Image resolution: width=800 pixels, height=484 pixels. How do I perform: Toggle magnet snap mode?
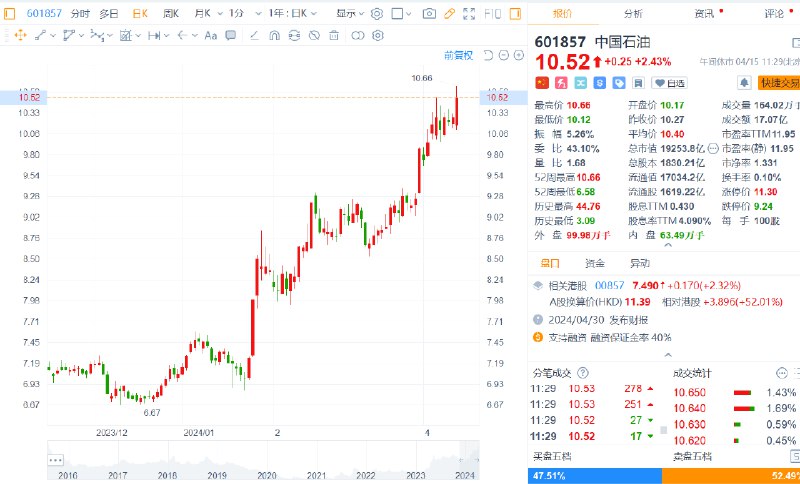tap(274, 35)
